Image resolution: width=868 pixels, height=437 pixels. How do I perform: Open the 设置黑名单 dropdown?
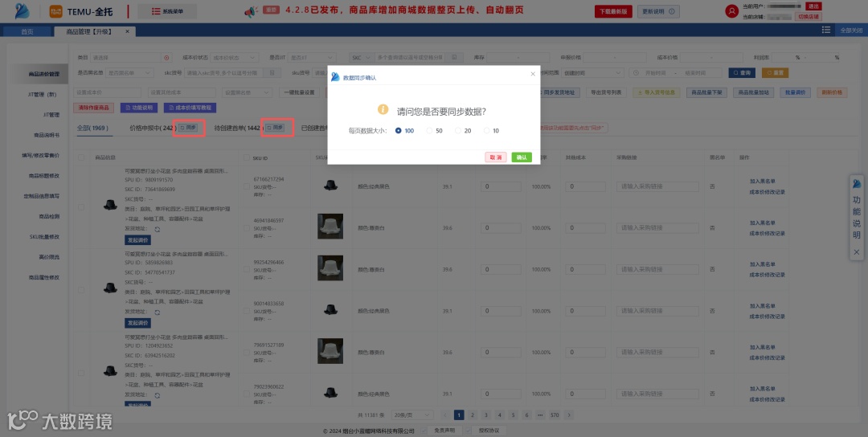(247, 92)
